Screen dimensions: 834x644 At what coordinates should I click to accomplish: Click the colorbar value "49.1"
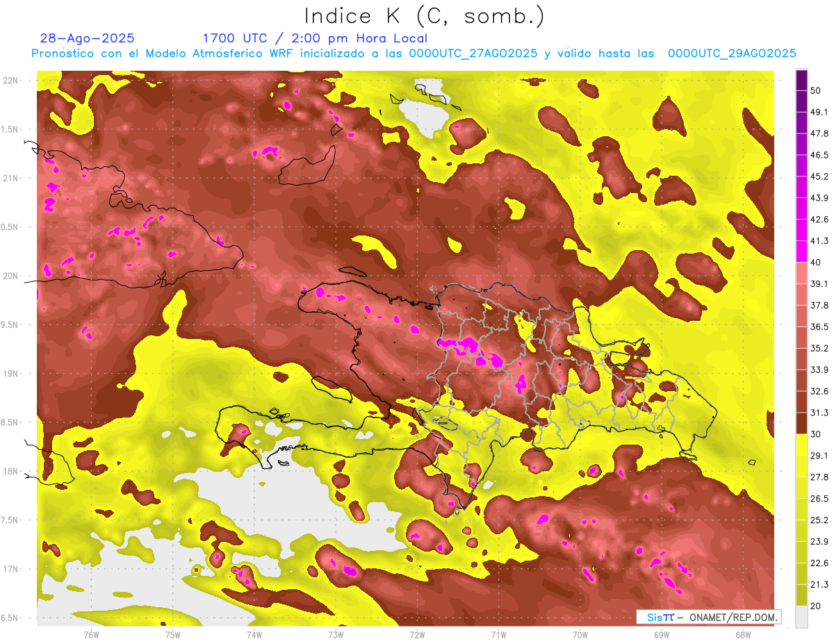pos(819,112)
